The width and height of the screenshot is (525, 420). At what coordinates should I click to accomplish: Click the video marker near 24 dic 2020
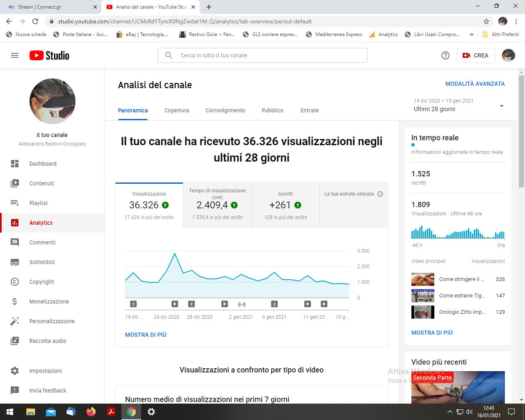click(175, 304)
